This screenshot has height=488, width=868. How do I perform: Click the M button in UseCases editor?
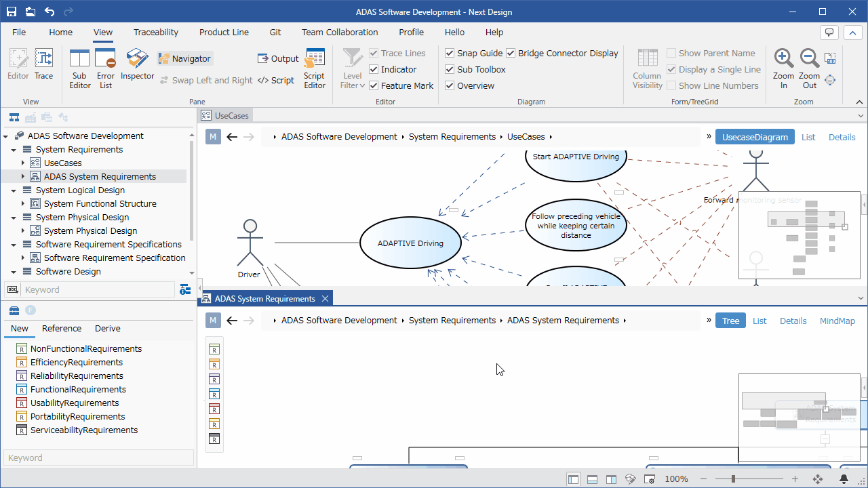point(213,136)
